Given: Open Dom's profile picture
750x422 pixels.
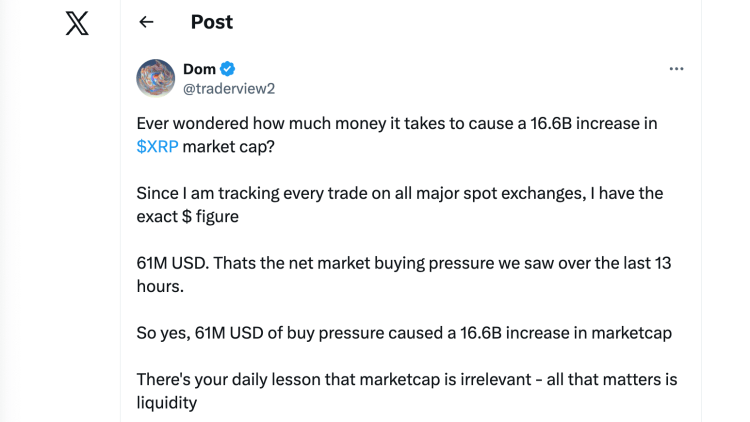Looking at the screenshot, I should point(155,78).
